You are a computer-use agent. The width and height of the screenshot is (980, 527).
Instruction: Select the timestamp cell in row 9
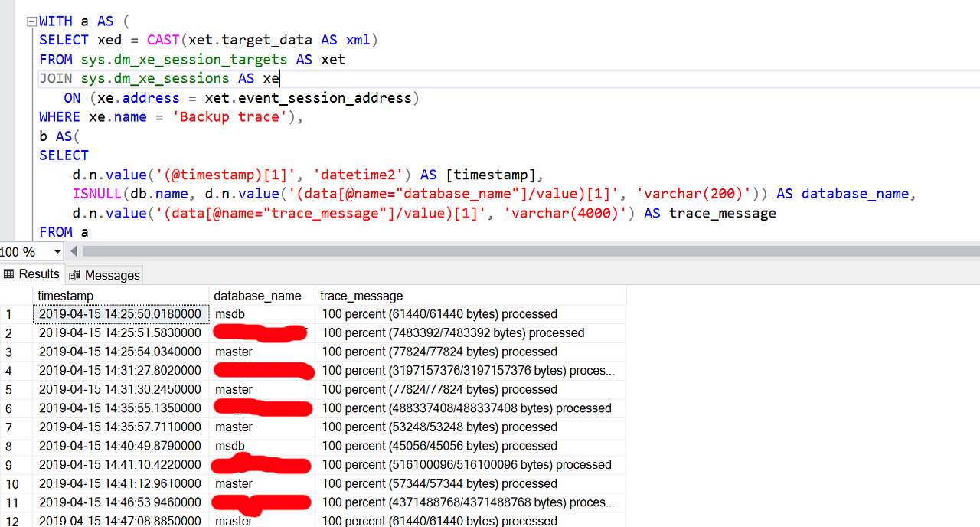(122, 464)
